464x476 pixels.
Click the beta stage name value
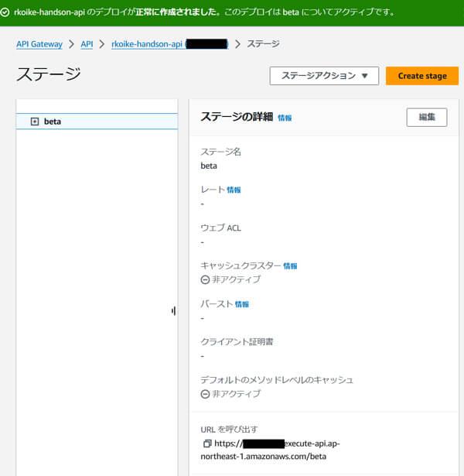tap(209, 166)
